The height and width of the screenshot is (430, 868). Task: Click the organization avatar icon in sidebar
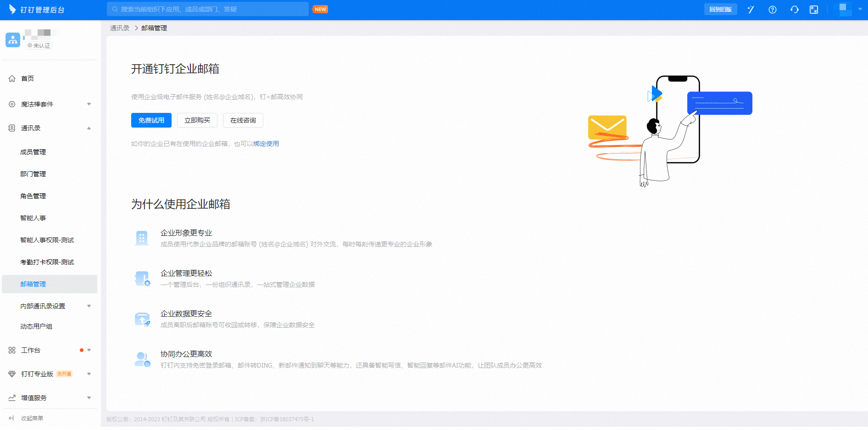[13, 40]
